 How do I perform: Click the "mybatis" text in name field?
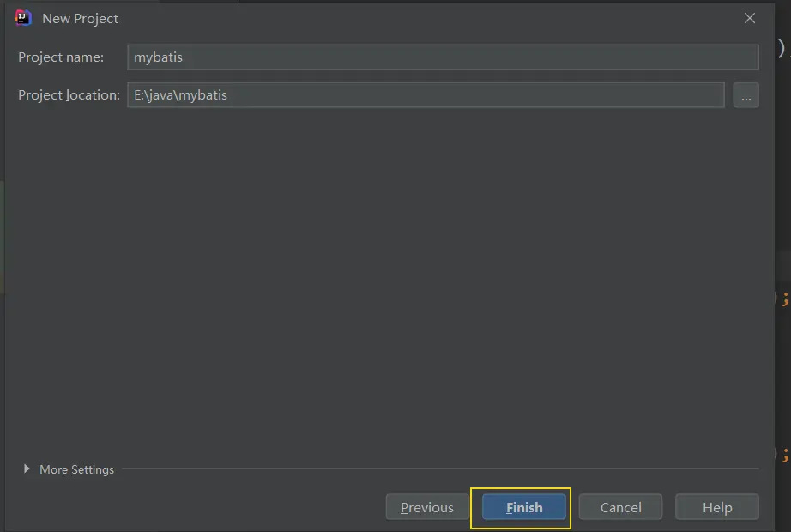(159, 57)
